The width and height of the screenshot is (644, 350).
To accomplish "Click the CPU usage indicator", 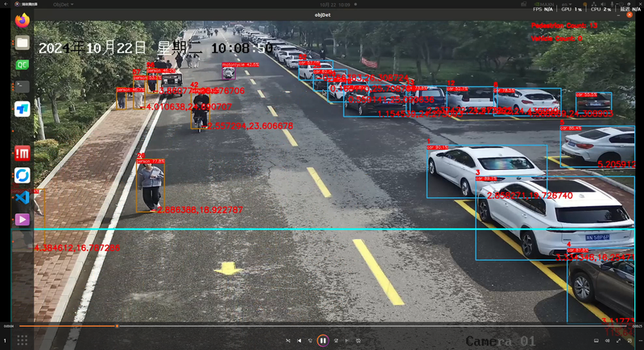I will 601,9.
